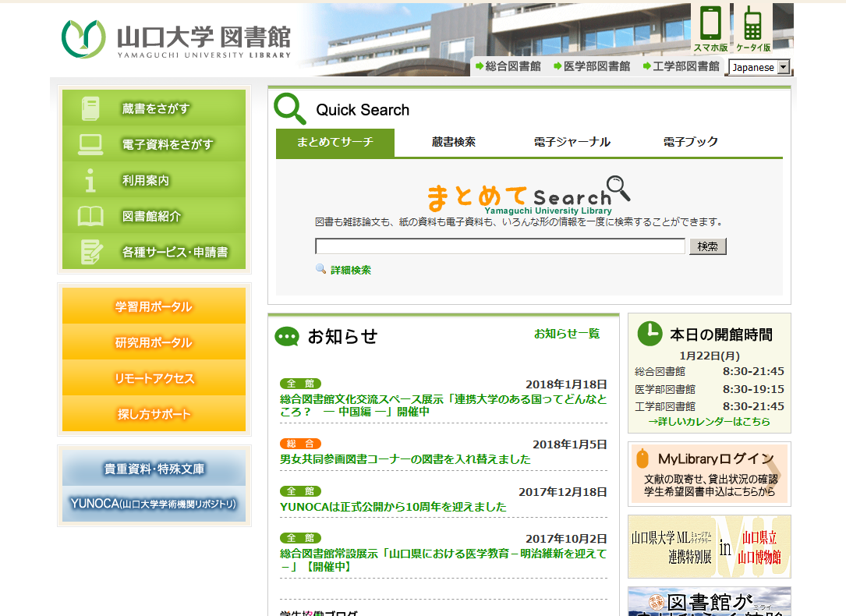
Task: Open the 各種サービス・申請書 menu item
Action: tap(154, 252)
